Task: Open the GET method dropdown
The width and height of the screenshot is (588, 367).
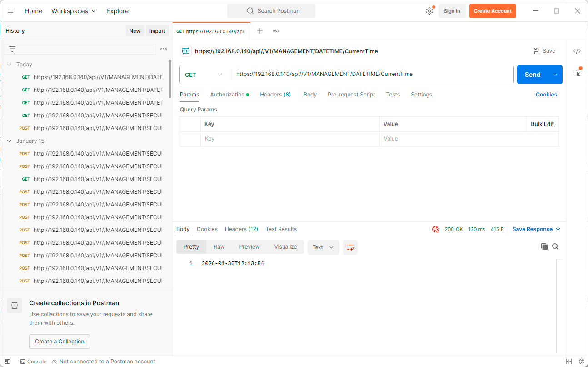Action: (204, 75)
